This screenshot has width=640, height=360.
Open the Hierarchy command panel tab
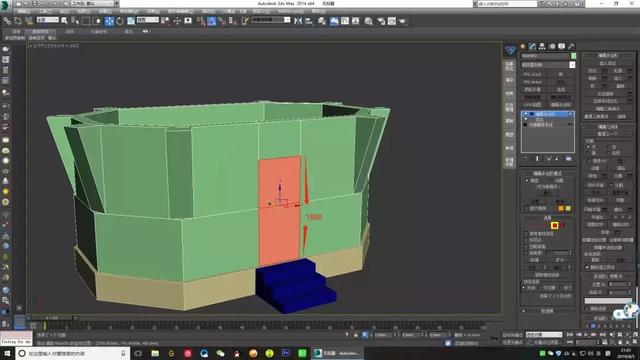(x=542, y=47)
